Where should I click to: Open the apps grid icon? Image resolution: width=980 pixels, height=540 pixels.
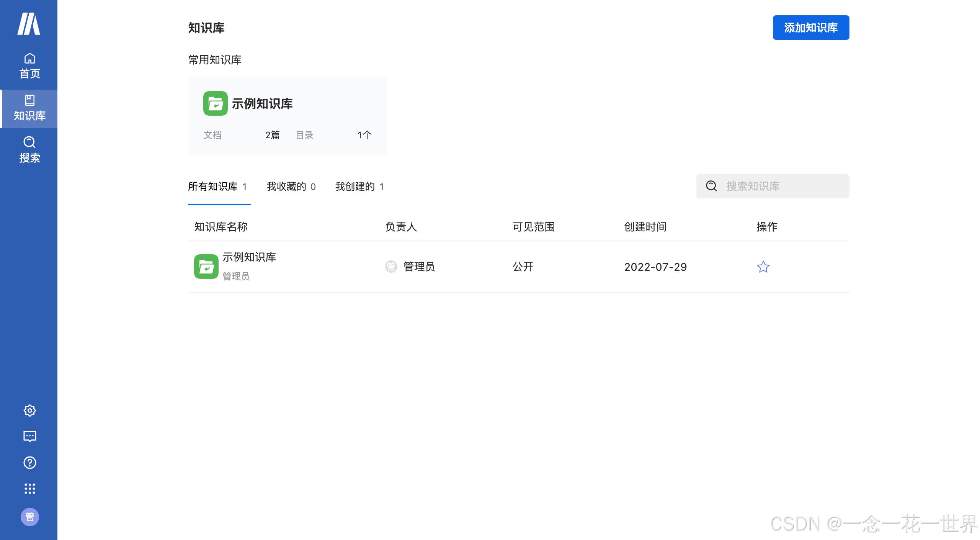[x=30, y=489]
